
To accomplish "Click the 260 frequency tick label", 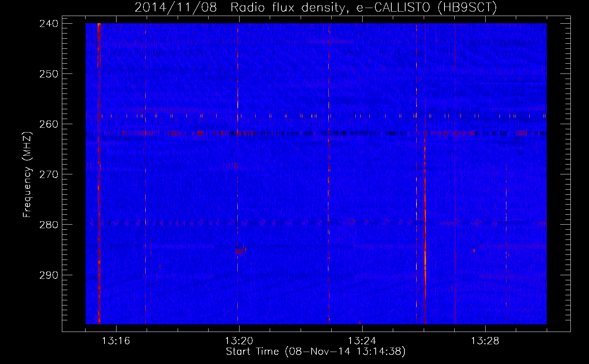I will [x=49, y=124].
